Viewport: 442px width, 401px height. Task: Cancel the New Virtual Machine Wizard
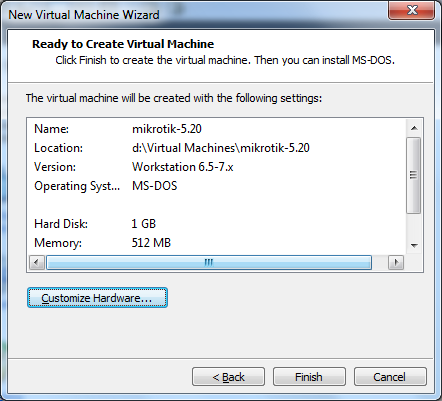pyautogui.click(x=390, y=377)
